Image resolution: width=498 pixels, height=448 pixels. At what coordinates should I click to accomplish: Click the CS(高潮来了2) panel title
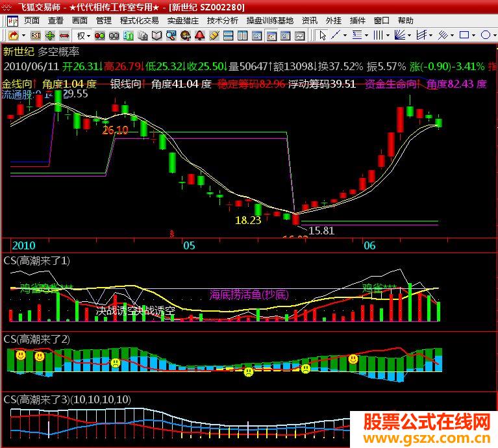36,339
